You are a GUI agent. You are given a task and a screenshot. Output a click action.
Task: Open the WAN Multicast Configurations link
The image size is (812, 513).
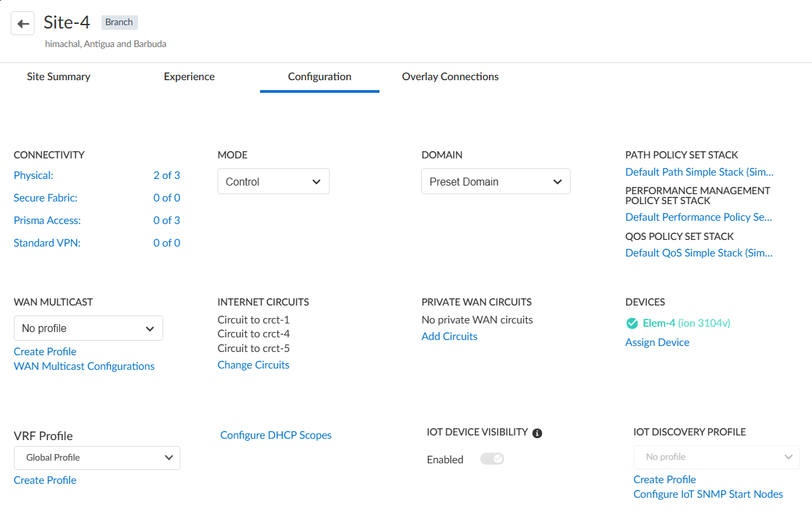[x=84, y=366]
